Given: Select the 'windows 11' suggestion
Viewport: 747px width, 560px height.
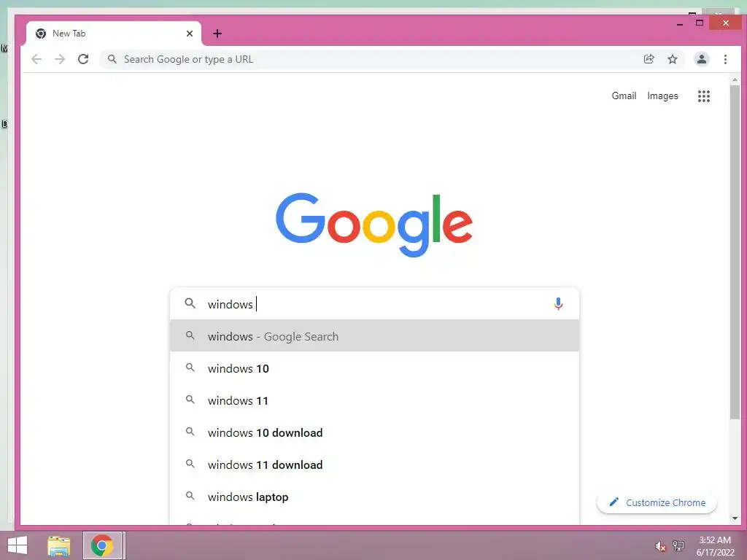Looking at the screenshot, I should coord(374,400).
